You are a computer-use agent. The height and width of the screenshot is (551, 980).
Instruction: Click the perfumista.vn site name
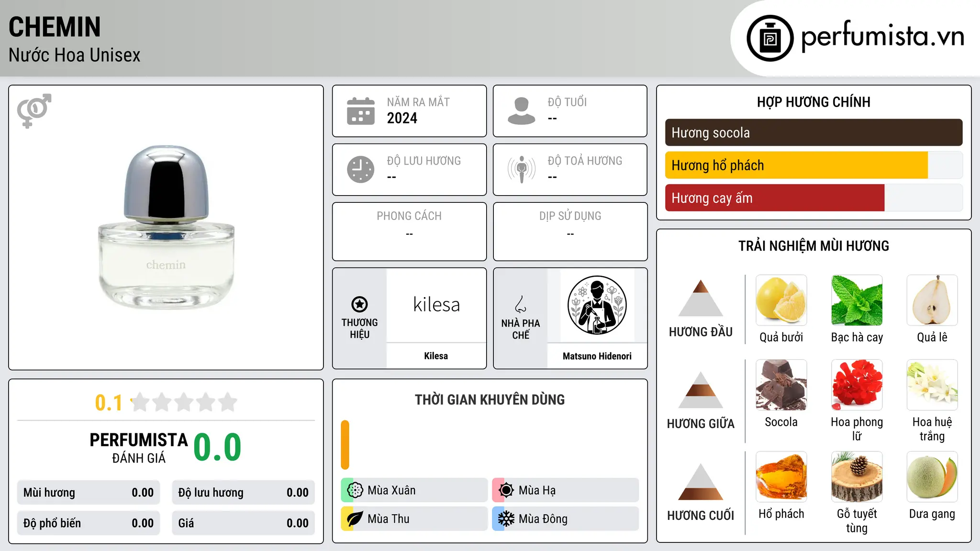click(x=882, y=37)
